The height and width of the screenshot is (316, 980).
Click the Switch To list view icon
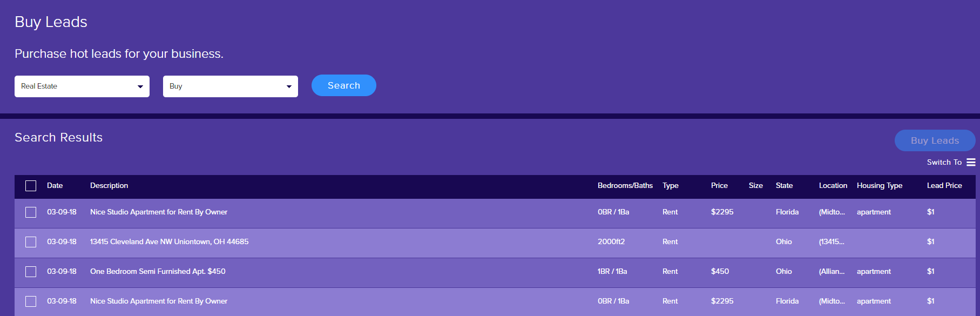pos(971,162)
